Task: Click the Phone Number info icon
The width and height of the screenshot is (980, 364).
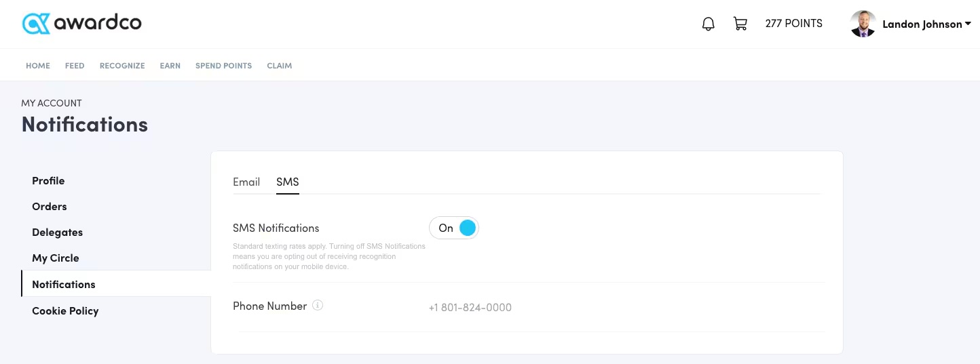Action: (x=318, y=305)
